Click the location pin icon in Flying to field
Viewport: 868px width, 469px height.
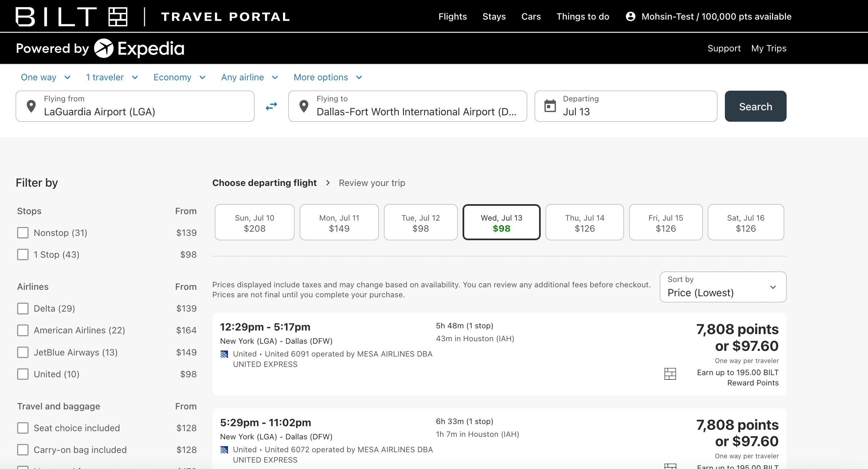(x=304, y=106)
